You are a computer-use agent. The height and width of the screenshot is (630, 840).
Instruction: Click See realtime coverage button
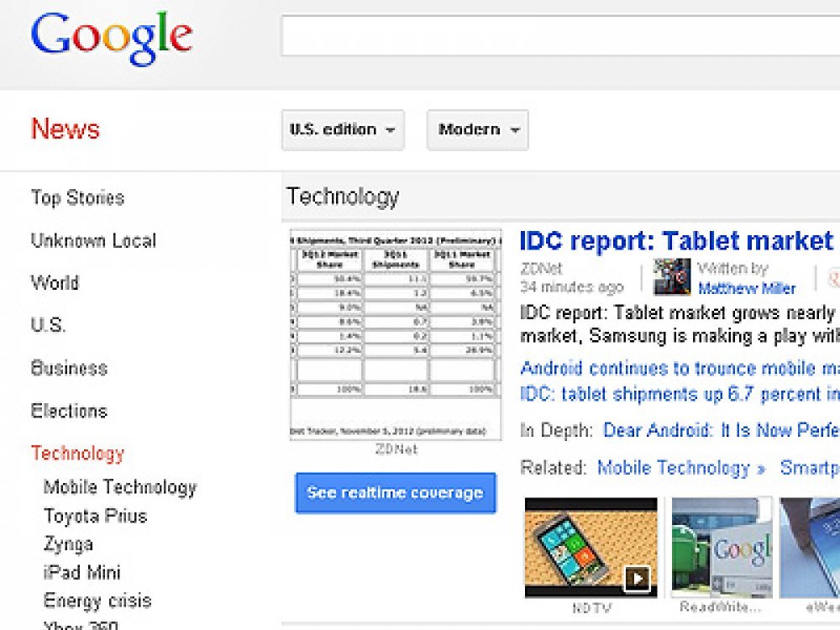click(396, 493)
